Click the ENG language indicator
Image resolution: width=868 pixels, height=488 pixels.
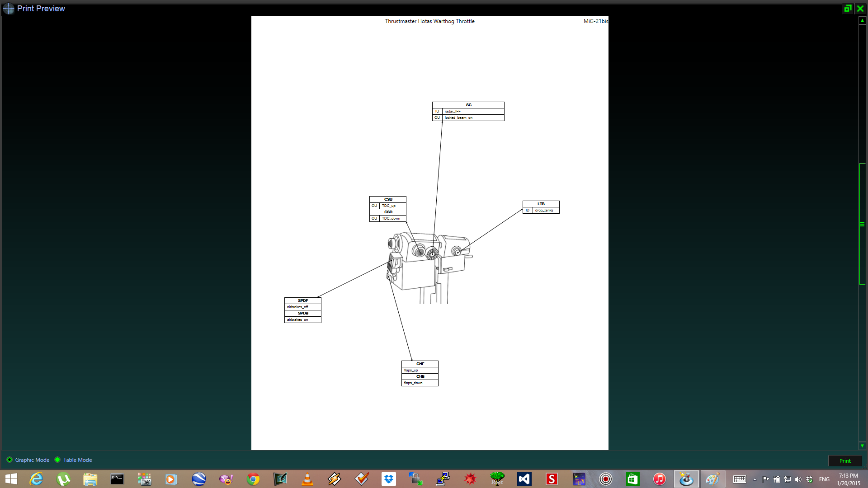pos(824,479)
